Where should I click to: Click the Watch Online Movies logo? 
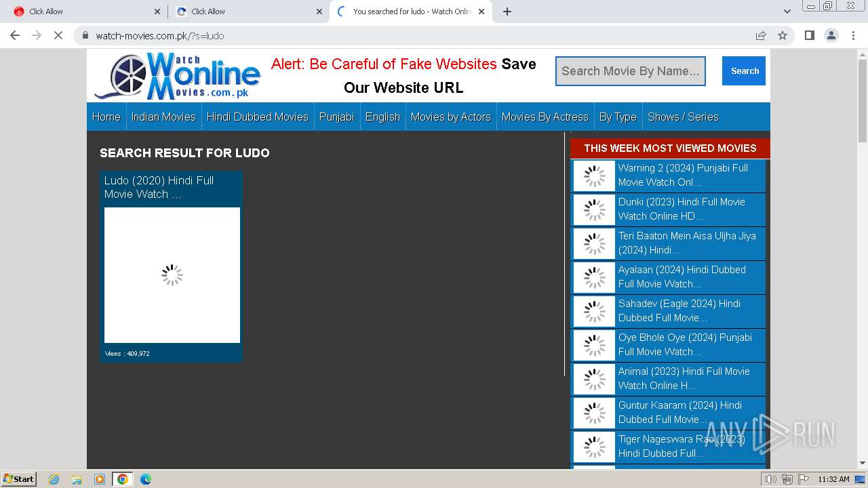(178, 76)
